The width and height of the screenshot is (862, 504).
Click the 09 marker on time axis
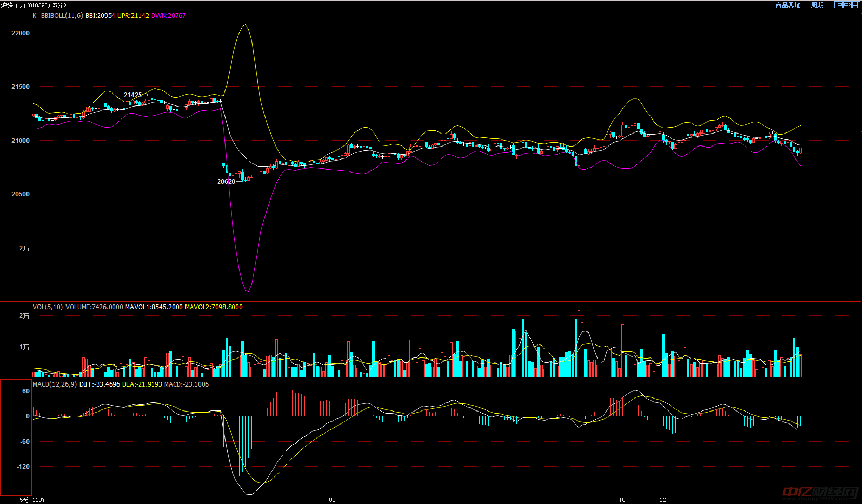332,500
